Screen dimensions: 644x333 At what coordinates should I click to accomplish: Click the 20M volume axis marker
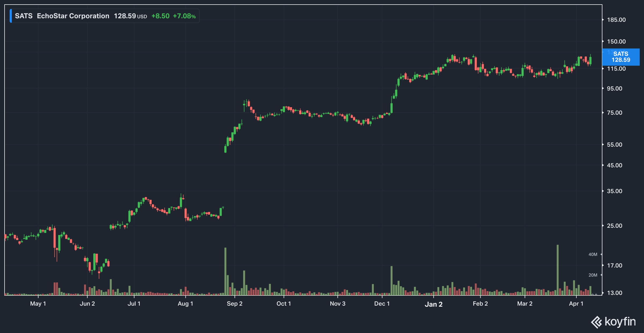593,275
